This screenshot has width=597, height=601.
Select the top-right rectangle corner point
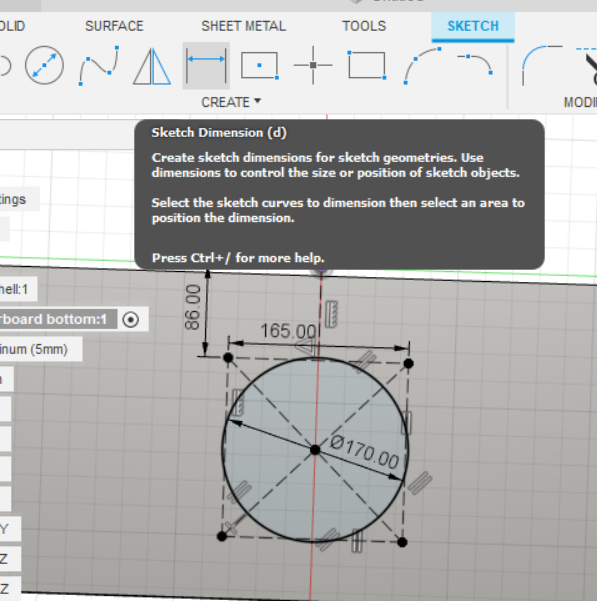point(408,363)
